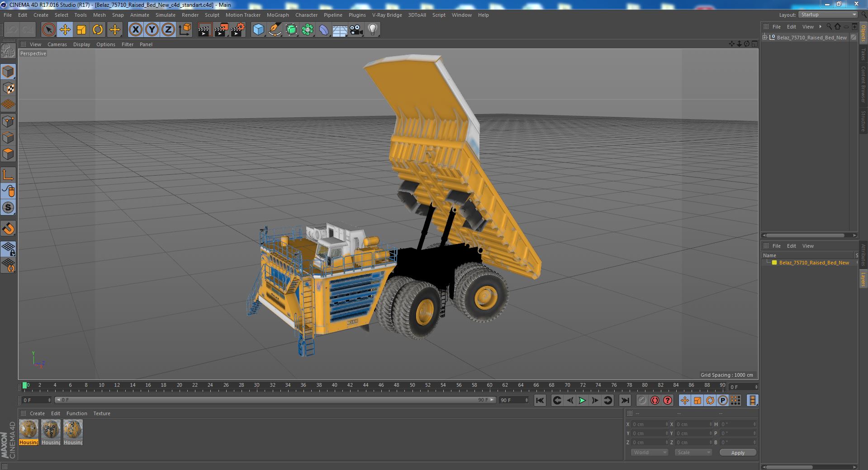The image size is (868, 470).
Task: Click X position coordinate field
Action: point(650,424)
